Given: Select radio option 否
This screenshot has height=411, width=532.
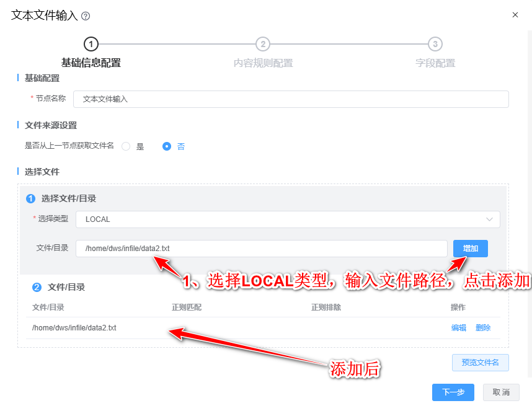Looking at the screenshot, I should 167,146.
